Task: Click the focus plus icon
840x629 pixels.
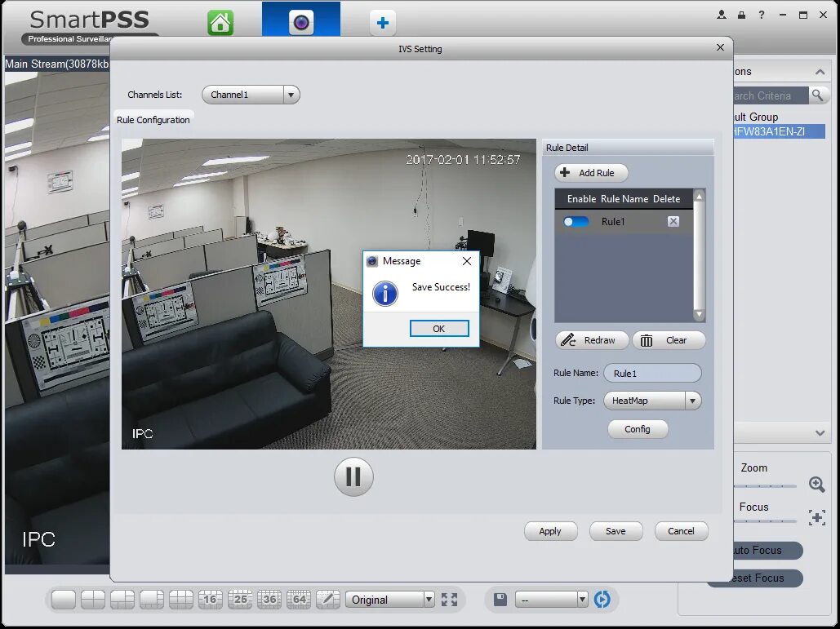Action: click(x=817, y=518)
